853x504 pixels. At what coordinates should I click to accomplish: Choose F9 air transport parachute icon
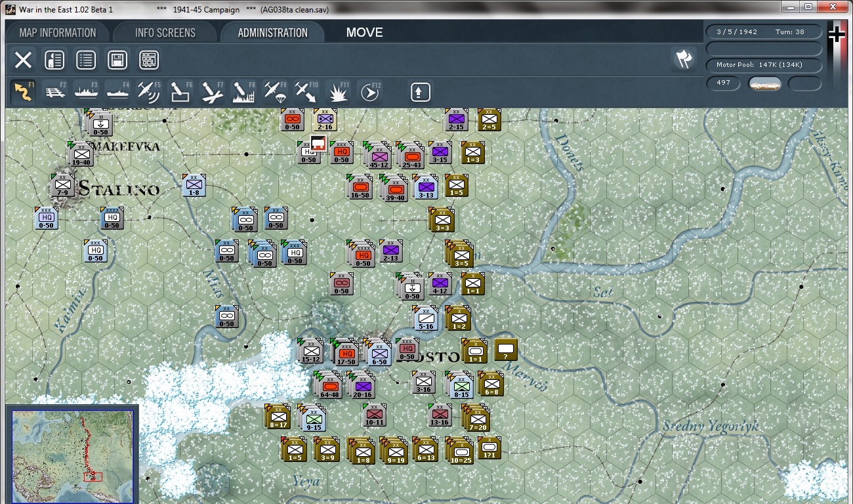click(275, 92)
